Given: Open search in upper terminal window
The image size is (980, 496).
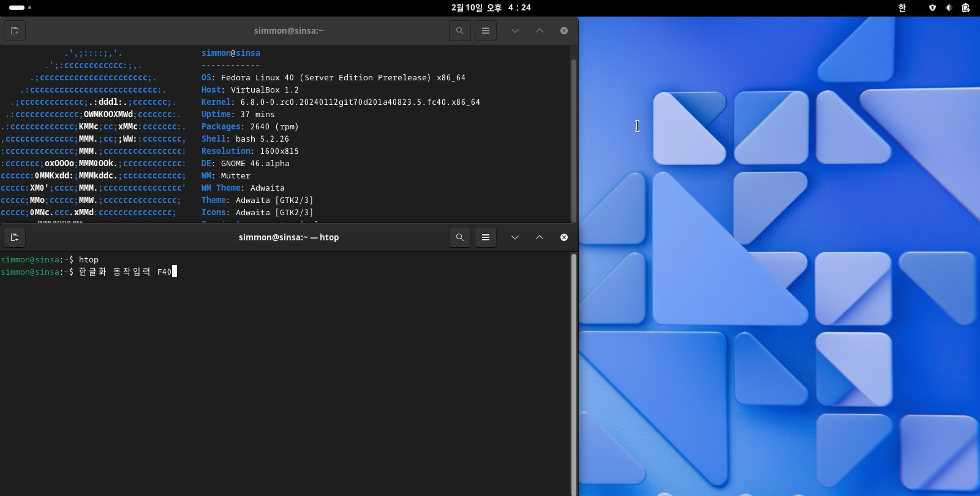Looking at the screenshot, I should pos(459,31).
